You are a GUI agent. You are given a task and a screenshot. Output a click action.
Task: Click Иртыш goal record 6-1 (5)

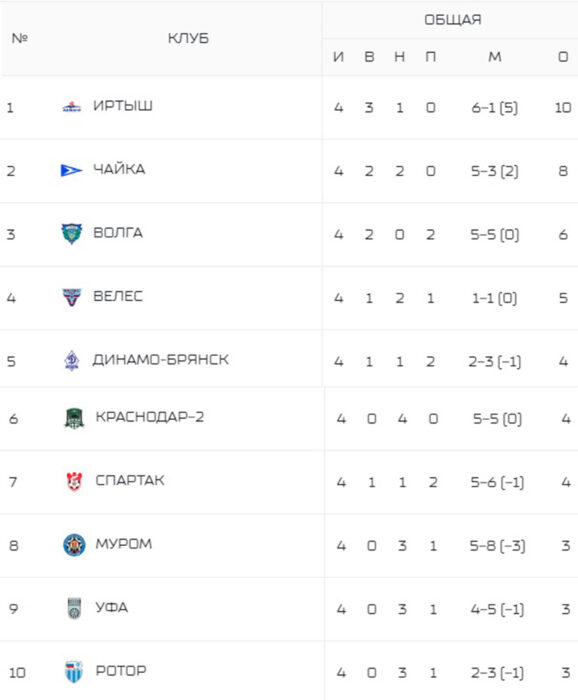click(495, 108)
